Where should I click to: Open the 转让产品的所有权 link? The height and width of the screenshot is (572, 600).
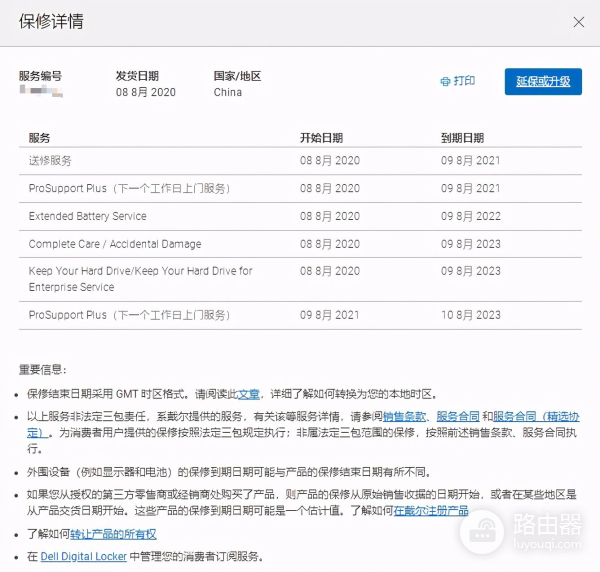113,535
